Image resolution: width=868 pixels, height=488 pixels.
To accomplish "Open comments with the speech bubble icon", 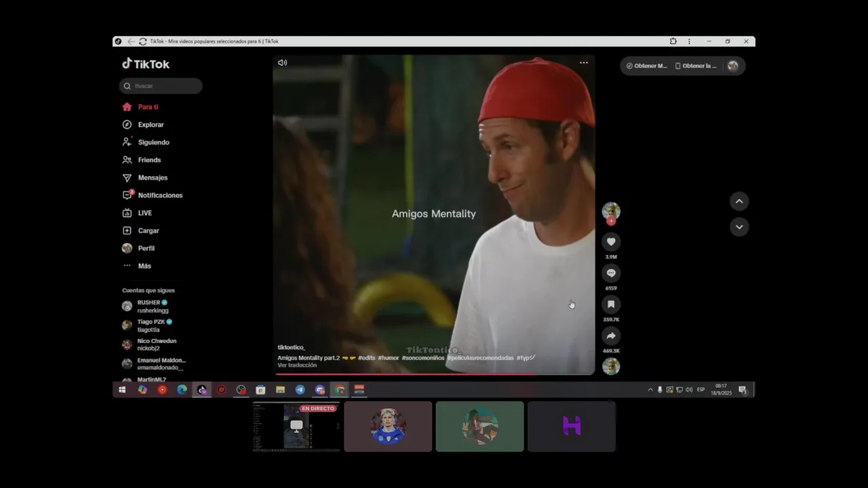I will pyautogui.click(x=611, y=273).
